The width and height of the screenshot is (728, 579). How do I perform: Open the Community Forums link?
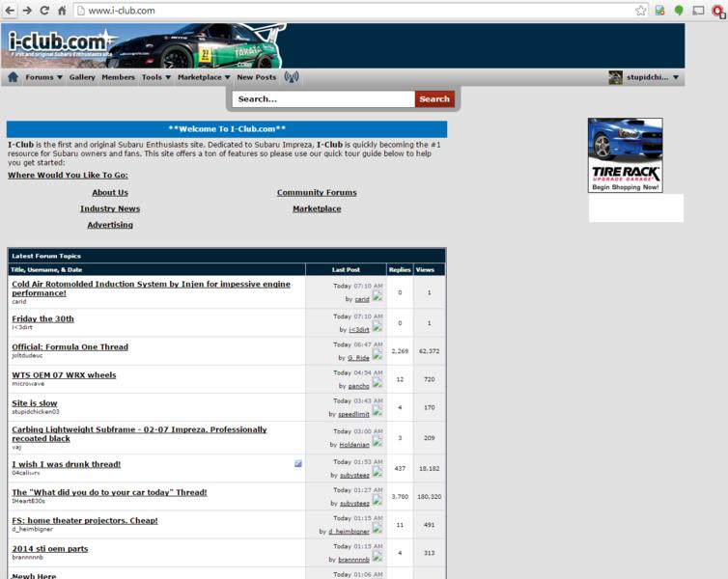(x=317, y=192)
